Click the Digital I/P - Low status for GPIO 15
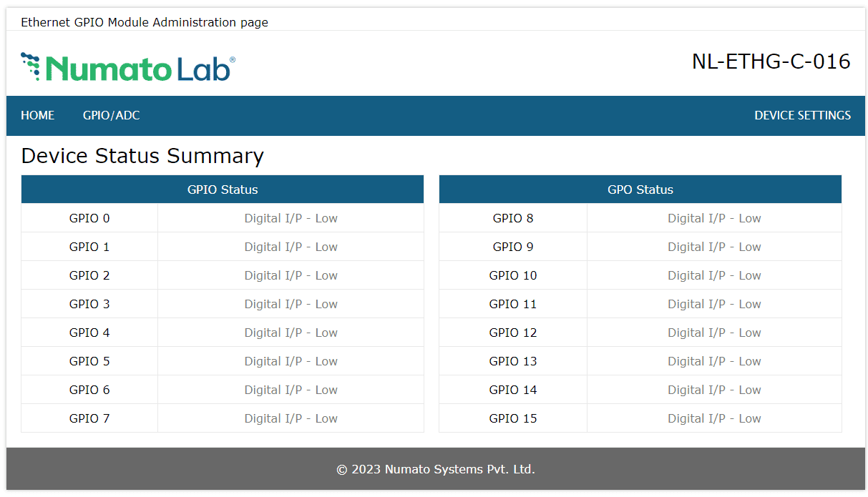The width and height of the screenshot is (868, 497). pos(714,418)
